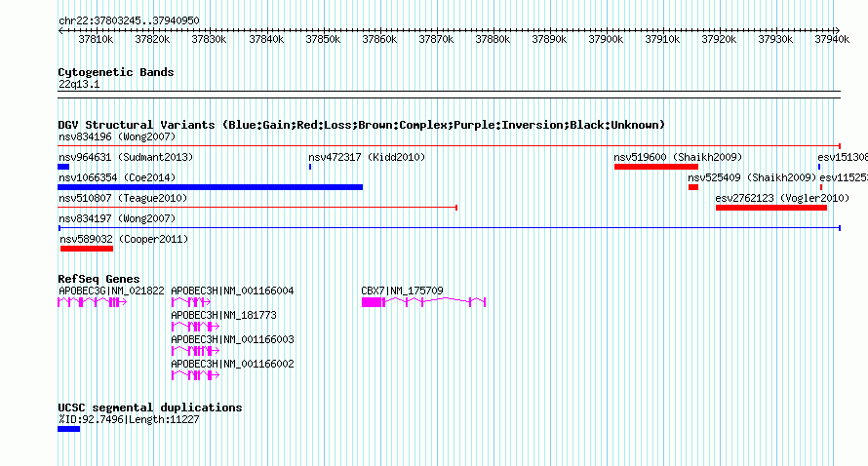This screenshot has width=868, height=466.
Task: Click the APOBEC3G gene model glyph
Action: tap(93, 302)
